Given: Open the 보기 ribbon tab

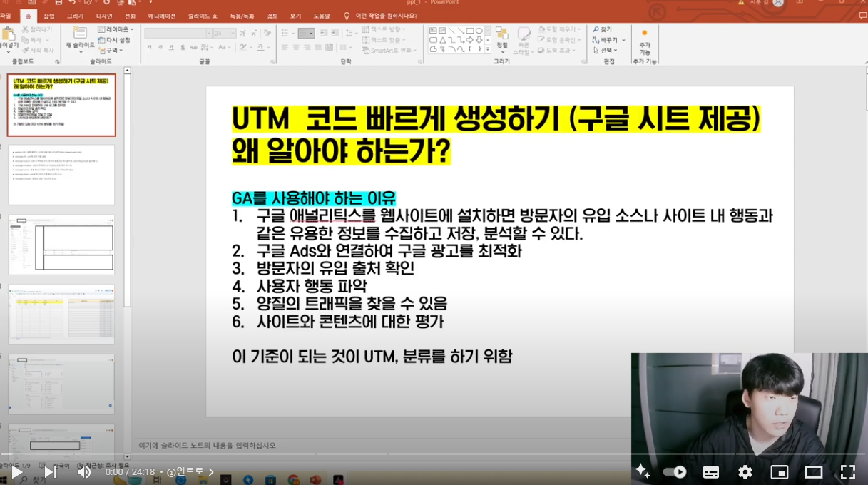Looking at the screenshot, I should (295, 16).
